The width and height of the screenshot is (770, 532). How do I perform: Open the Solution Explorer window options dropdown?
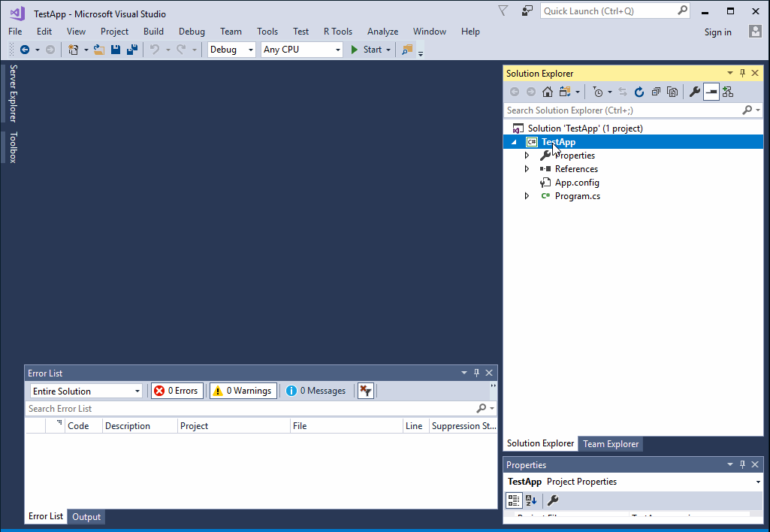click(x=729, y=73)
